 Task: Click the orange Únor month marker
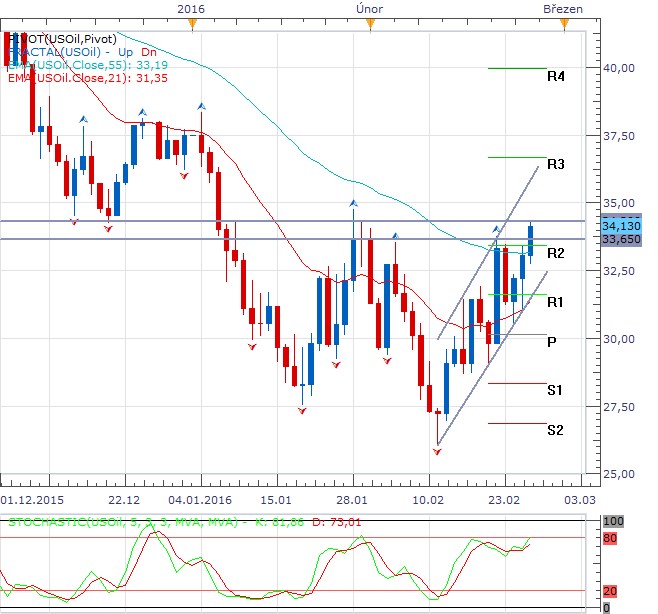point(370,24)
